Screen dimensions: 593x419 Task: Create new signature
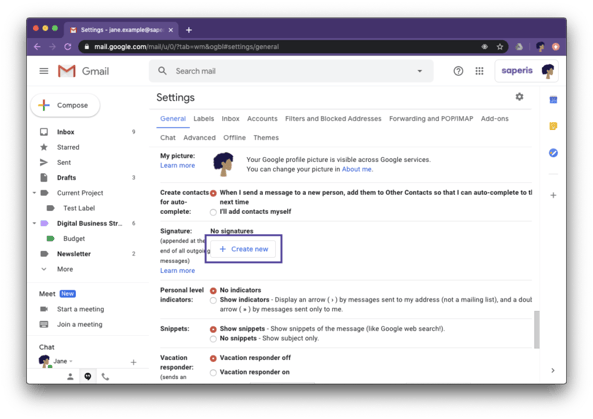[244, 249]
